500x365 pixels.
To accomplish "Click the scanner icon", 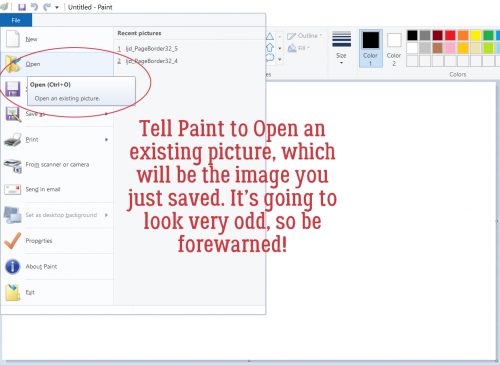I will (13, 166).
